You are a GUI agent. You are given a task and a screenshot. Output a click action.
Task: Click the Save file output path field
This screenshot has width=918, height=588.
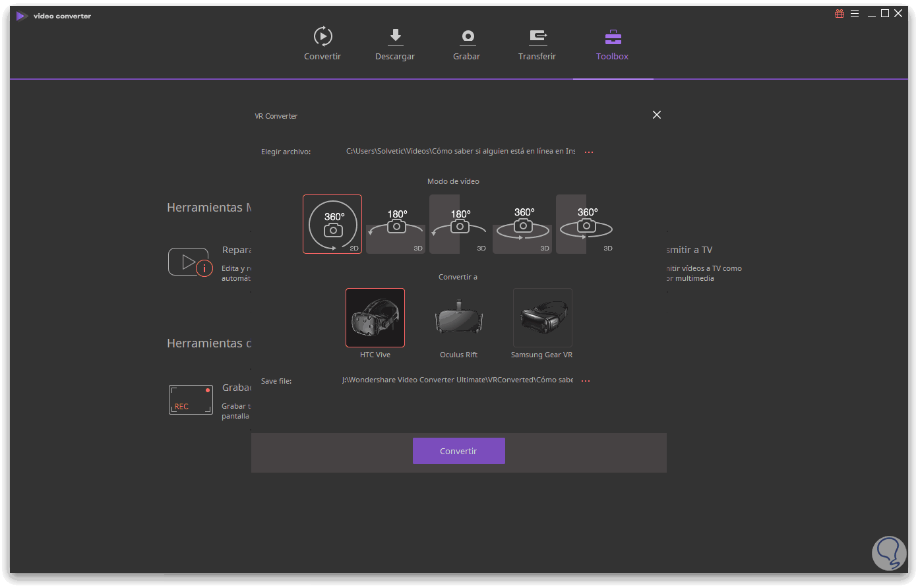(x=458, y=380)
